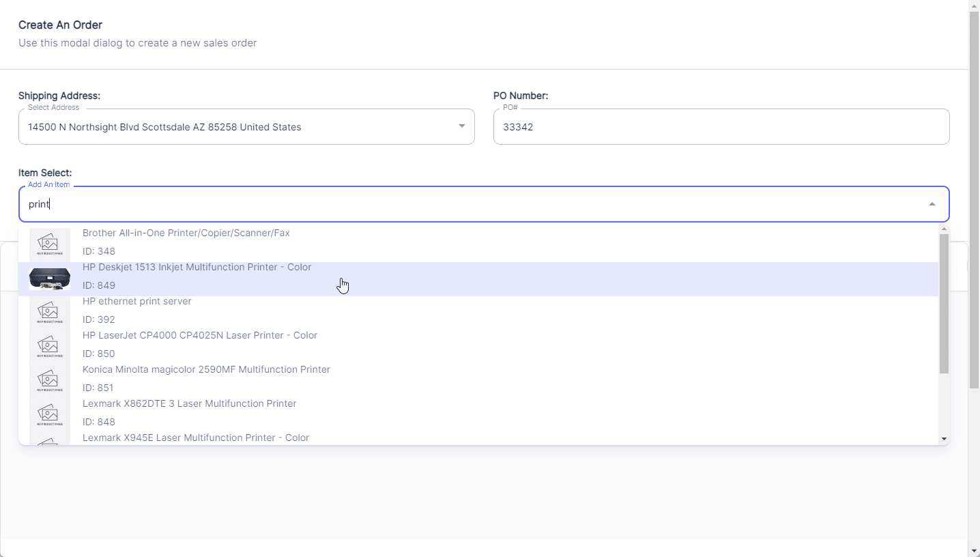This screenshot has width=980, height=557.
Task: Collapse the Add An Item dropdown arrow
Action: point(932,204)
